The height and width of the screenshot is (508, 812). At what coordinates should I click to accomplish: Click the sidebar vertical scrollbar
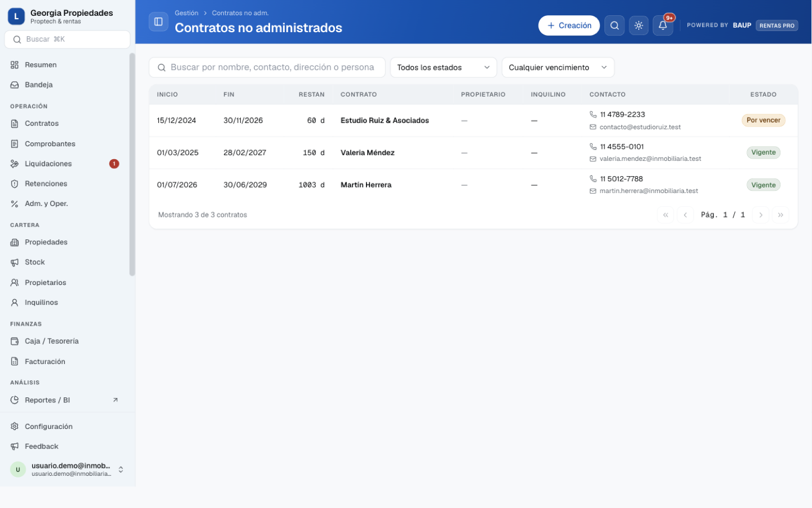point(133,164)
